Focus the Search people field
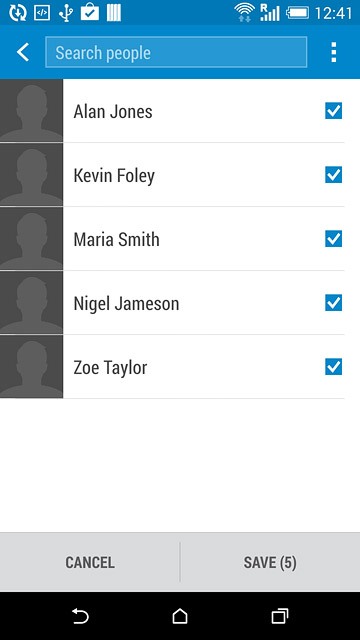Viewport: 360px width, 640px height. (176, 52)
